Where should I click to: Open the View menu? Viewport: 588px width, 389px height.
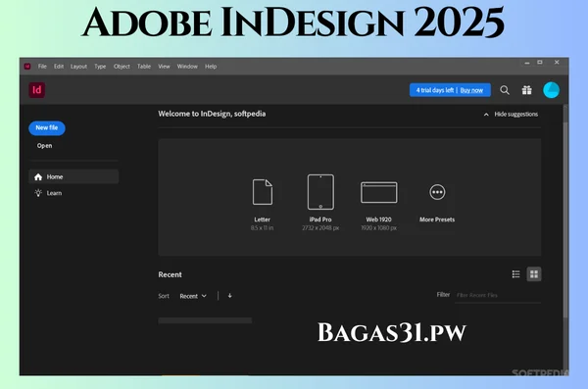tap(164, 67)
